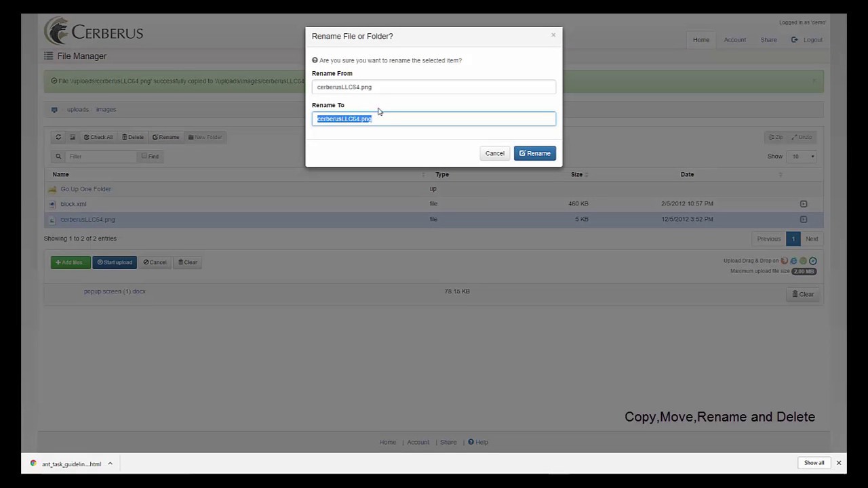Click the refresh icon in file toolbar
Screen dimensions: 868x488
click(58, 137)
